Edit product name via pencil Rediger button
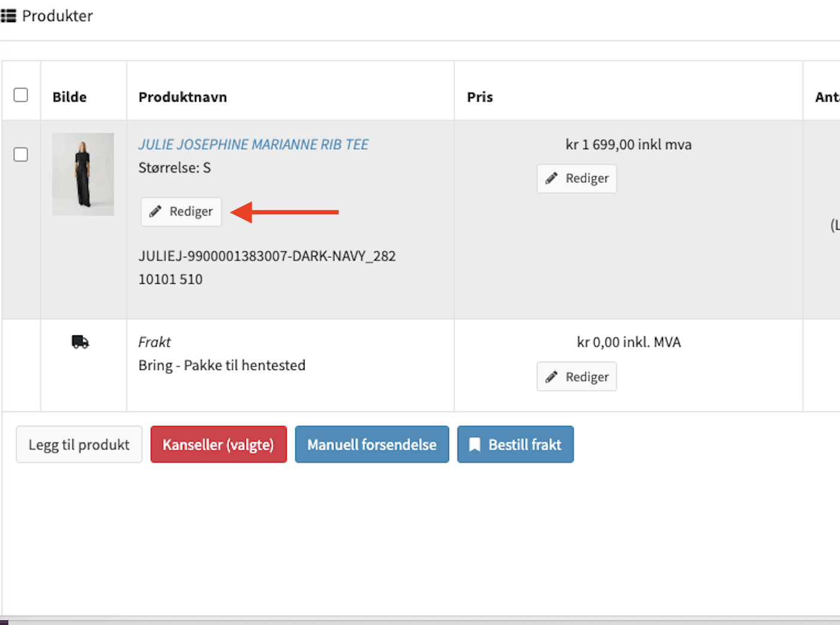This screenshot has width=840, height=625. [181, 212]
